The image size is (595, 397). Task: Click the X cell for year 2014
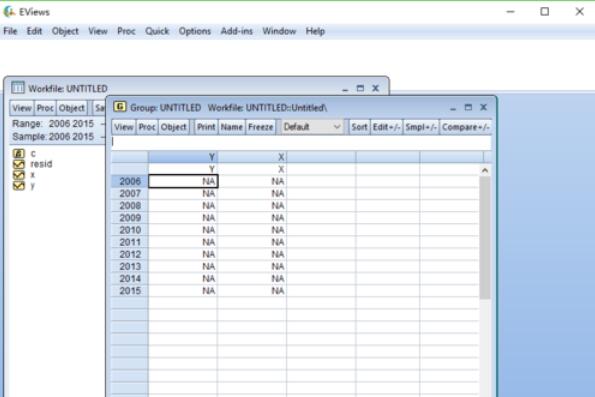tap(252, 279)
